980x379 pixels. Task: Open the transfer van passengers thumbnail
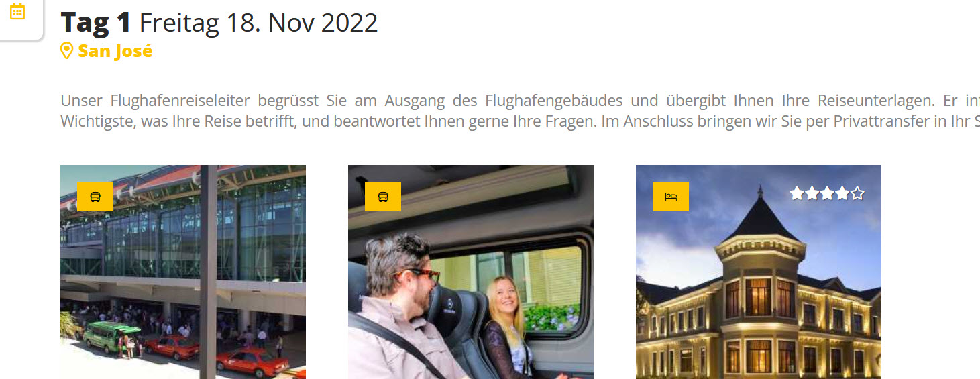point(471,272)
